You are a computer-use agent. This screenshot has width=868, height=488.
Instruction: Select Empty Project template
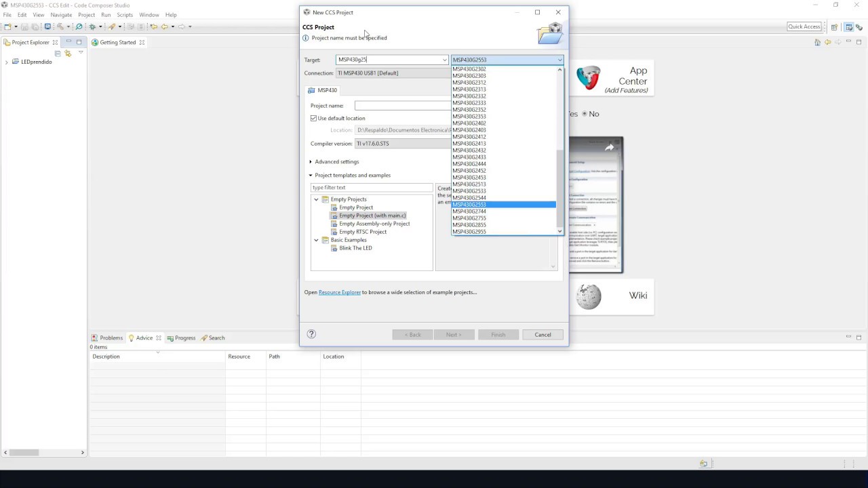(355, 207)
